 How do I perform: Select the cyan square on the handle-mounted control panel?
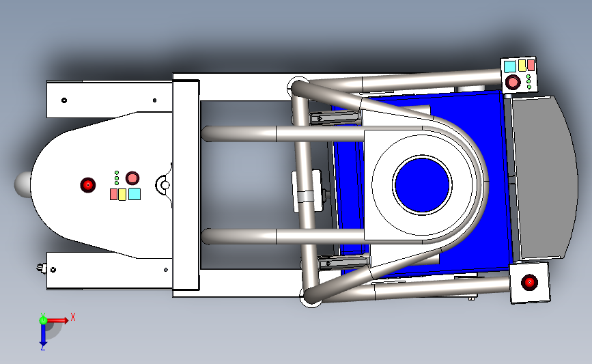(509, 66)
